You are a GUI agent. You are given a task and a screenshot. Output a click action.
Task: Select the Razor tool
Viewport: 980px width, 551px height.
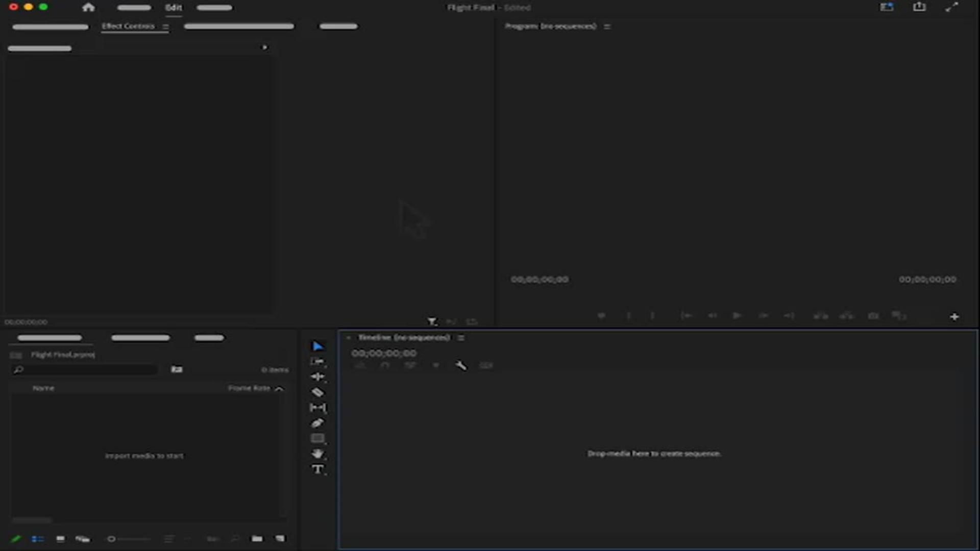click(x=317, y=392)
